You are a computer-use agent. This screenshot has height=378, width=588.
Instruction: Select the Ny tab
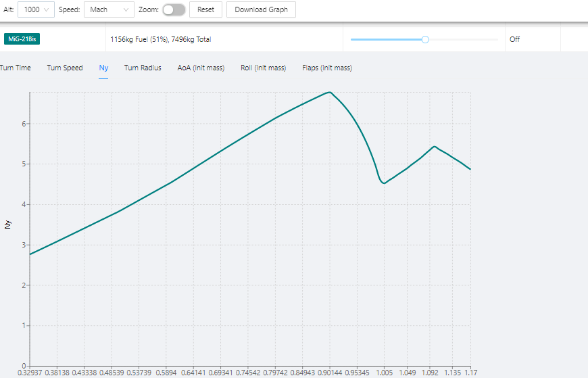click(x=103, y=68)
